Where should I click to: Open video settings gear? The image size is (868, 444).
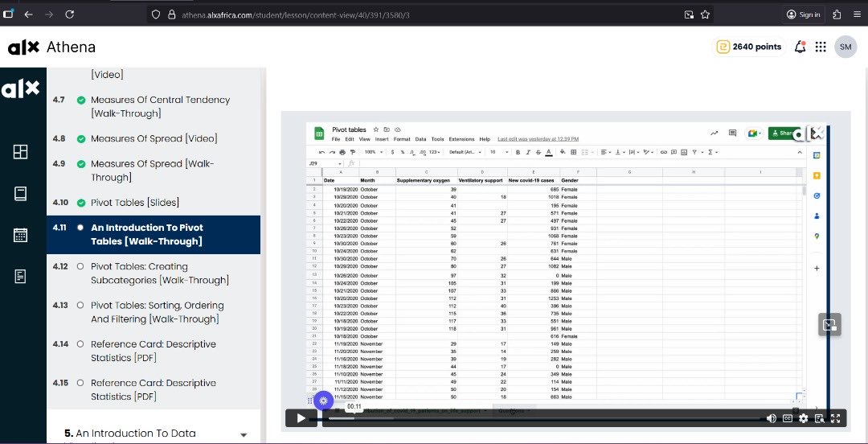pyautogui.click(x=803, y=418)
